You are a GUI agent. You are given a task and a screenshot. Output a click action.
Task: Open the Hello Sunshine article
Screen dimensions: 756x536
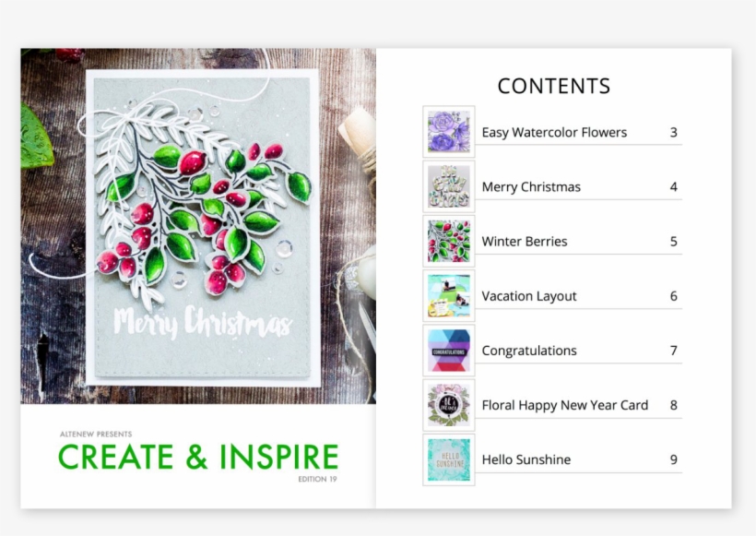526,459
